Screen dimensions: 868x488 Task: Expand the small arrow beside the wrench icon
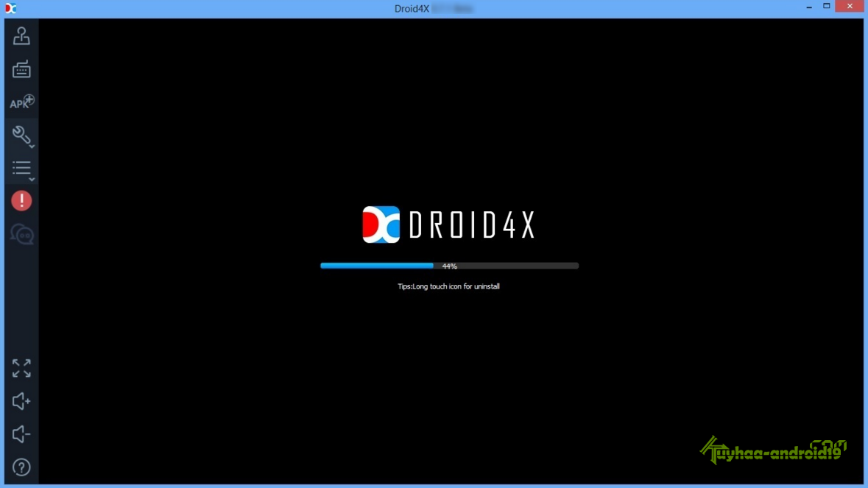pyautogui.click(x=32, y=146)
